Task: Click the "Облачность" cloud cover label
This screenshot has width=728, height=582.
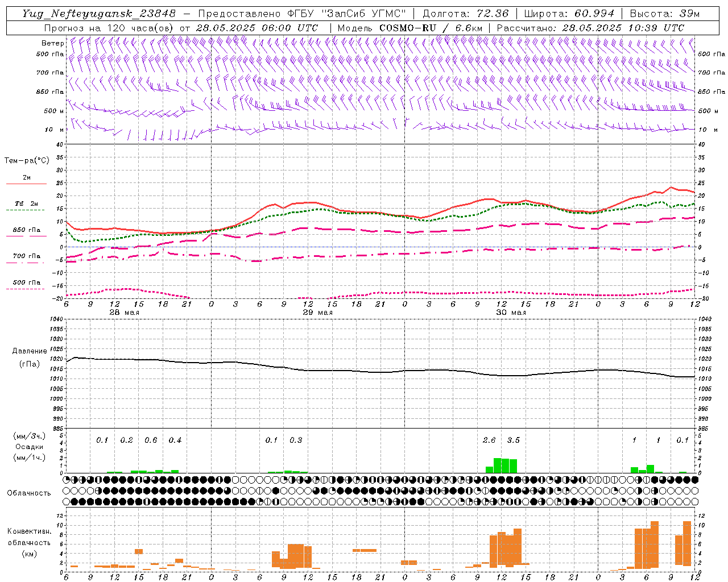Action: 29,493
